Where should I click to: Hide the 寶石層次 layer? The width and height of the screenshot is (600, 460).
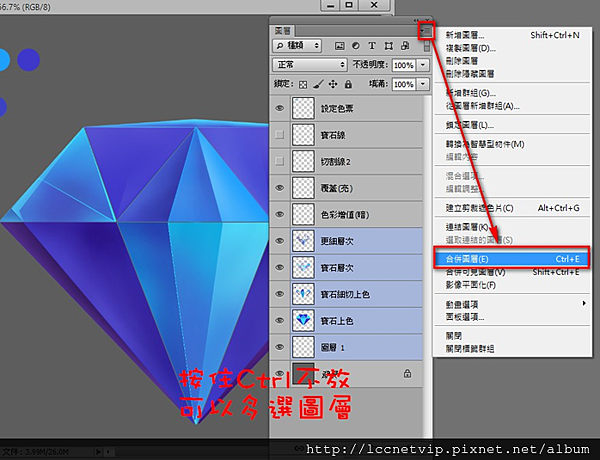[x=280, y=267]
